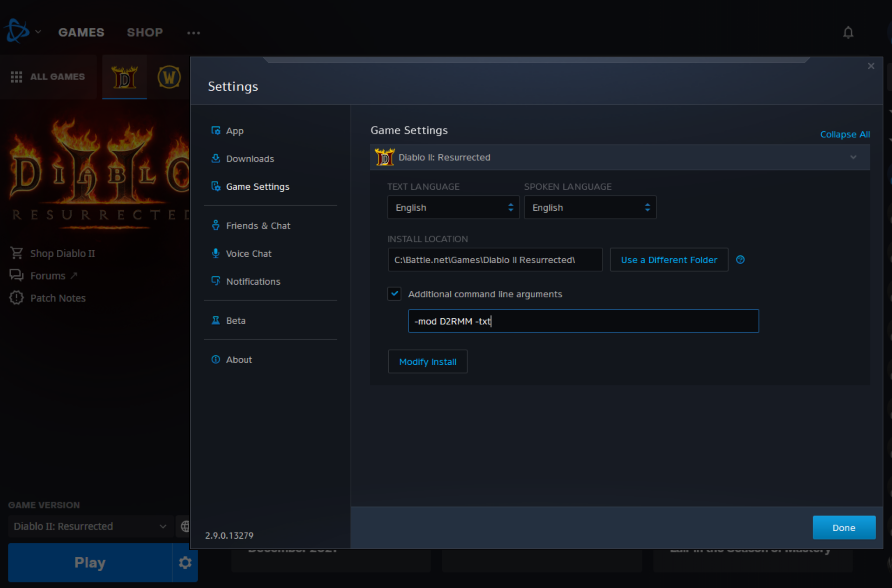The image size is (892, 588).
Task: Uncheck Additional command line arguments
Action: pyautogui.click(x=394, y=294)
